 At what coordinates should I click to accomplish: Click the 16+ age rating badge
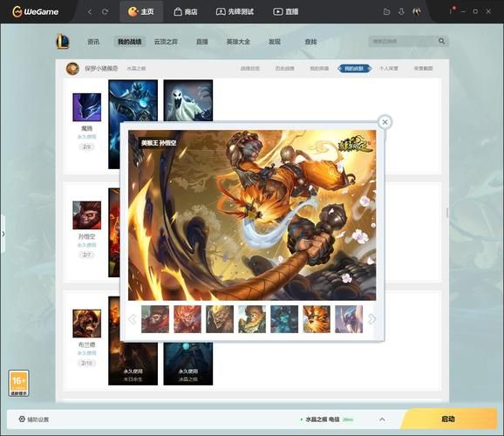(x=18, y=384)
